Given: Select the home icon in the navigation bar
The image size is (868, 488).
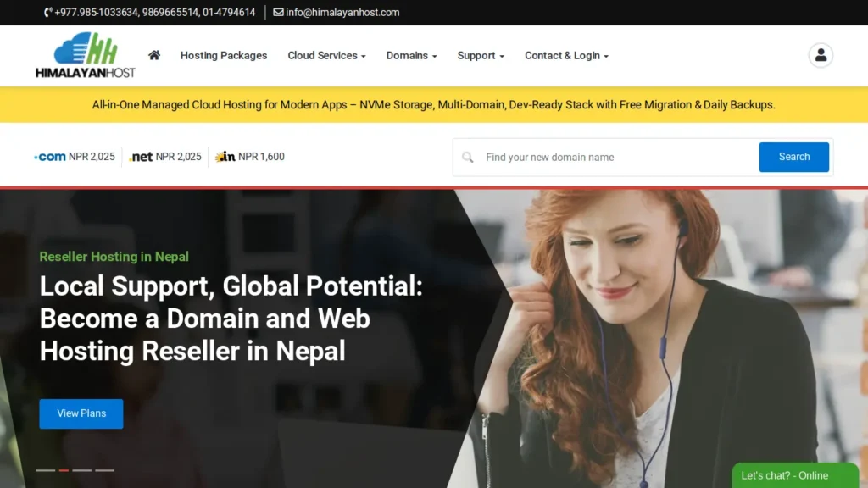Looking at the screenshot, I should pos(153,54).
